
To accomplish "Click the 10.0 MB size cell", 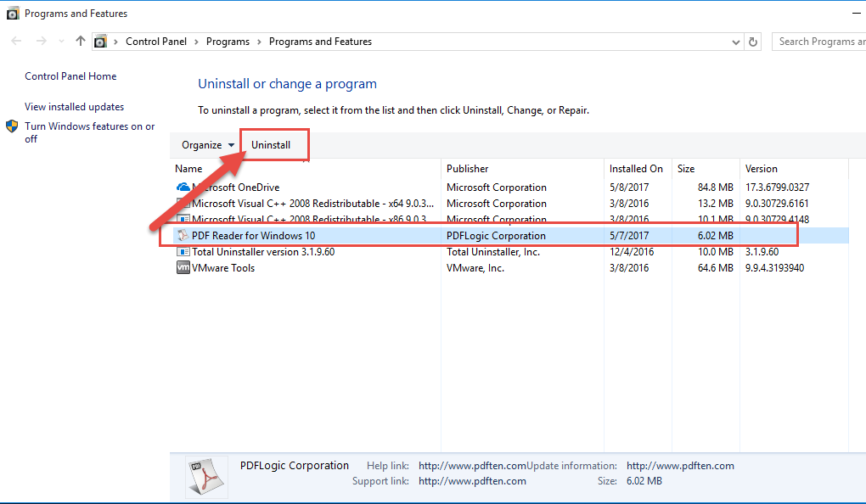I will (x=715, y=252).
